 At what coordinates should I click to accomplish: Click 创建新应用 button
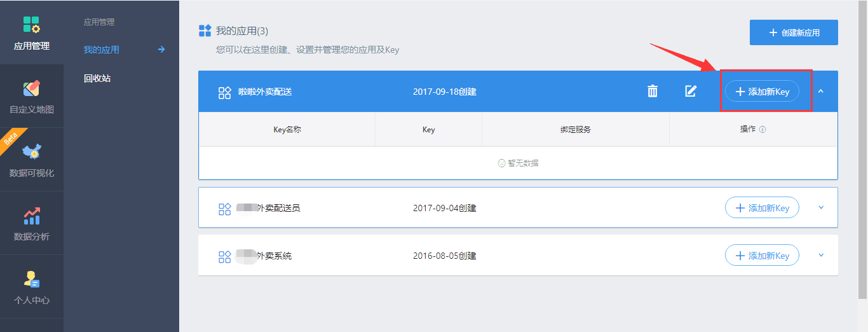click(794, 32)
